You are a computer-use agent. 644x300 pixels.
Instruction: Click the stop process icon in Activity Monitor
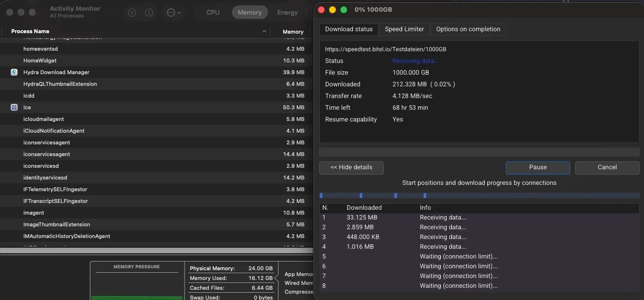(x=132, y=13)
